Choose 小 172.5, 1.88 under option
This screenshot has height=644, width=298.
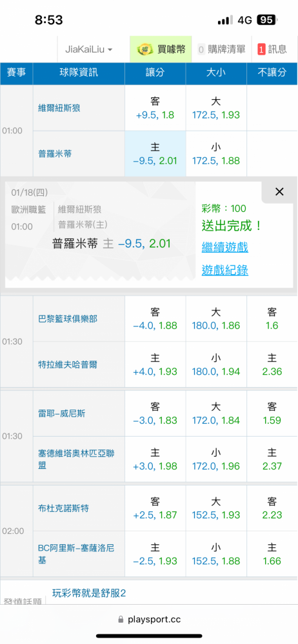click(216, 154)
